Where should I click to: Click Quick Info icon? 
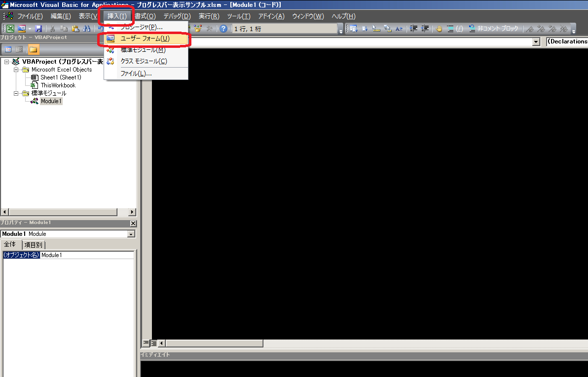point(376,29)
